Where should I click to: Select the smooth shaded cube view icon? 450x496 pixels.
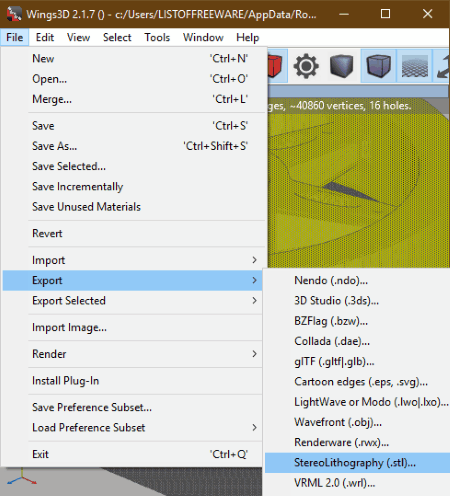[x=342, y=66]
